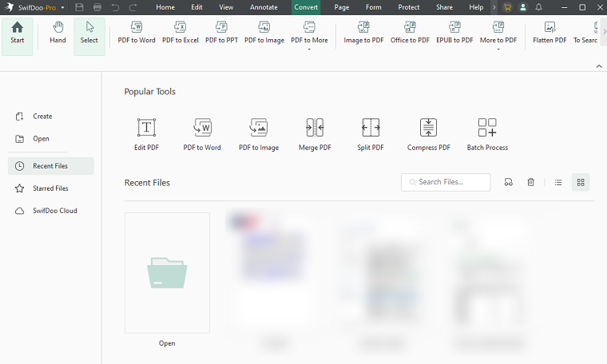
Task: Click EPUB to PDF converter
Action: [454, 33]
